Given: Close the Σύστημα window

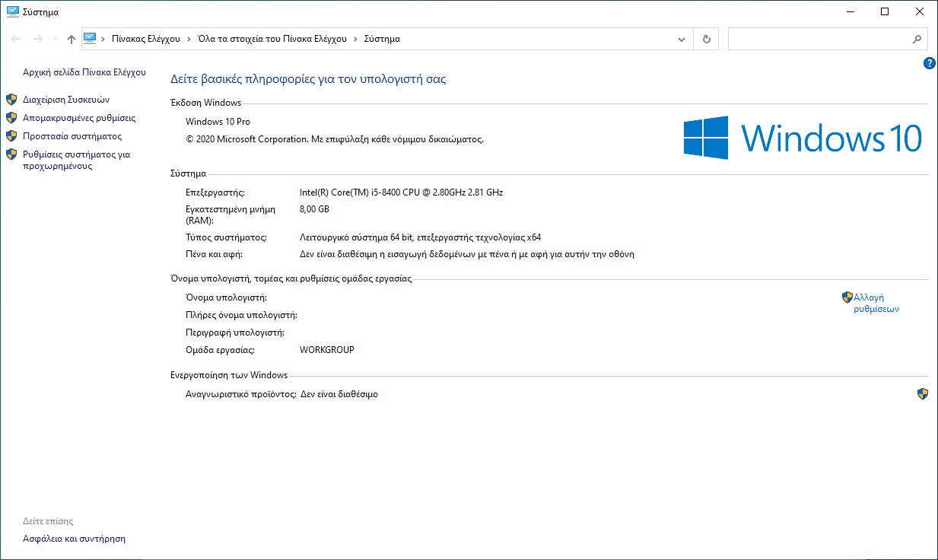Looking at the screenshot, I should tap(920, 11).
